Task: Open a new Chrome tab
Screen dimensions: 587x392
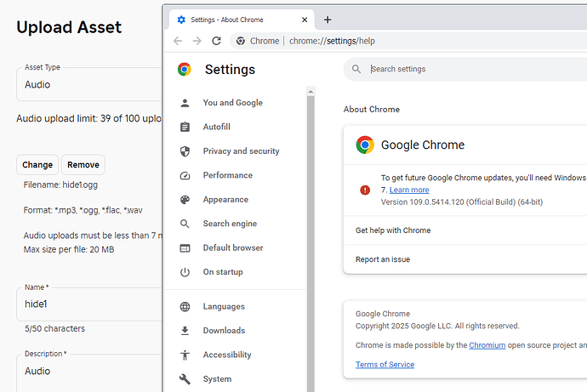Action: click(x=328, y=20)
